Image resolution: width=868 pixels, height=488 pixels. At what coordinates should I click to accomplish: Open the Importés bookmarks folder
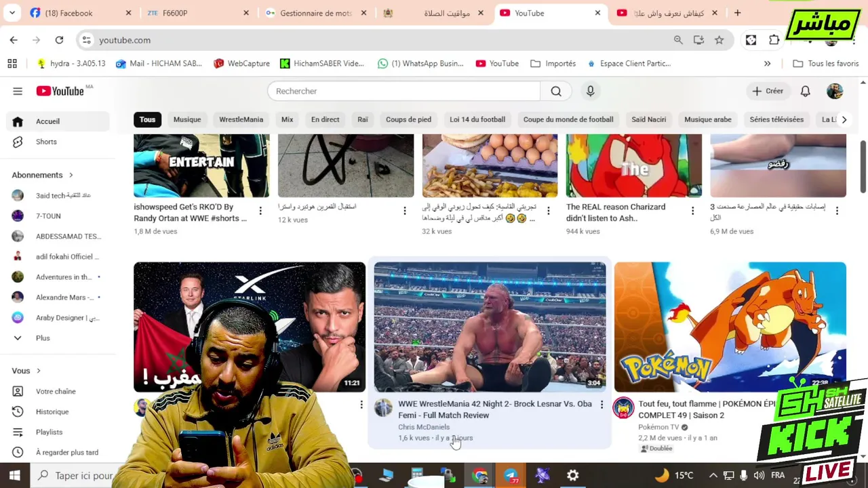pyautogui.click(x=553, y=63)
